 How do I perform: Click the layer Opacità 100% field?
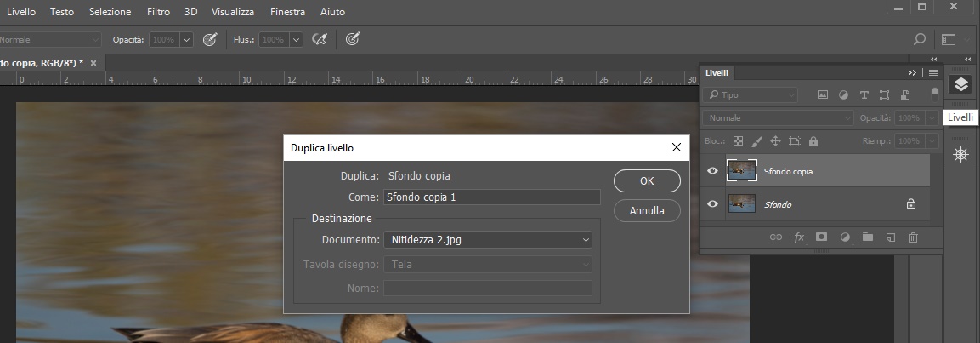910,117
